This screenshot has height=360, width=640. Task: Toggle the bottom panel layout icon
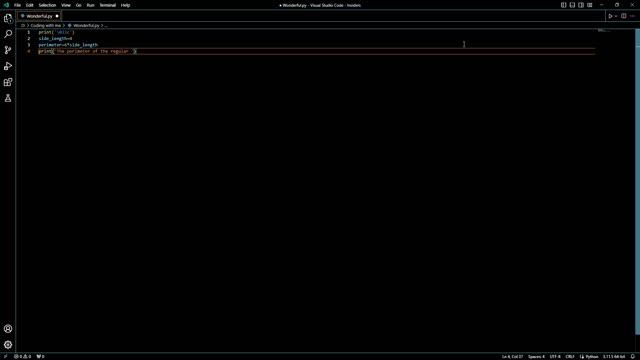(572, 5)
